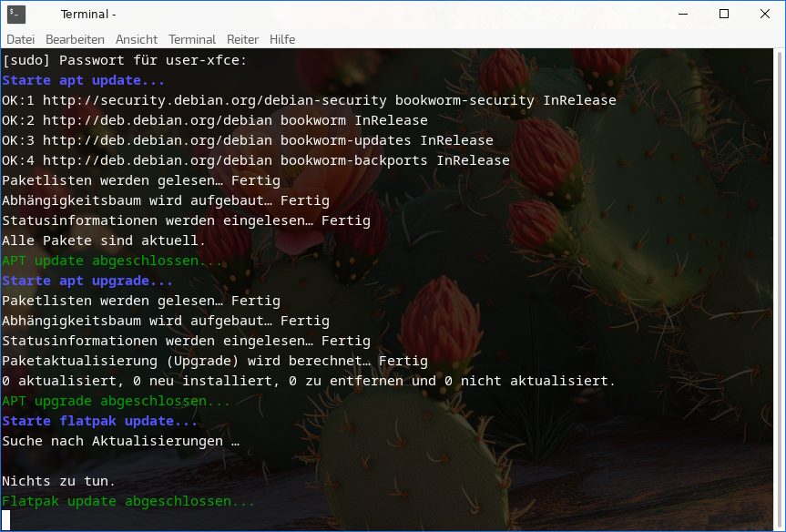Open the Datei menu
This screenshot has width=786, height=532.
20,39
